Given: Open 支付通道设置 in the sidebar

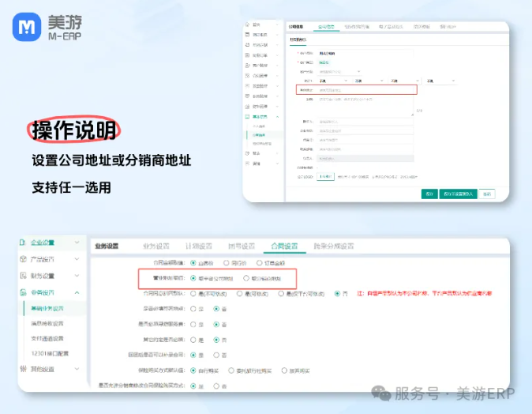Looking at the screenshot, I should pyautogui.click(x=47, y=338).
